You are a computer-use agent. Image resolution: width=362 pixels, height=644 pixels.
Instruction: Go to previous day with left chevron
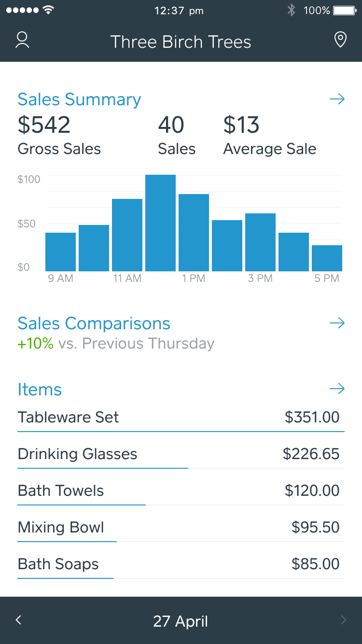point(18,620)
